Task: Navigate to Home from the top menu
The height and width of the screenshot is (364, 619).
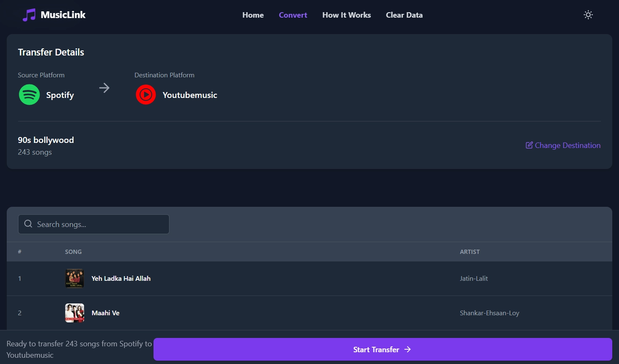Action: [x=252, y=15]
